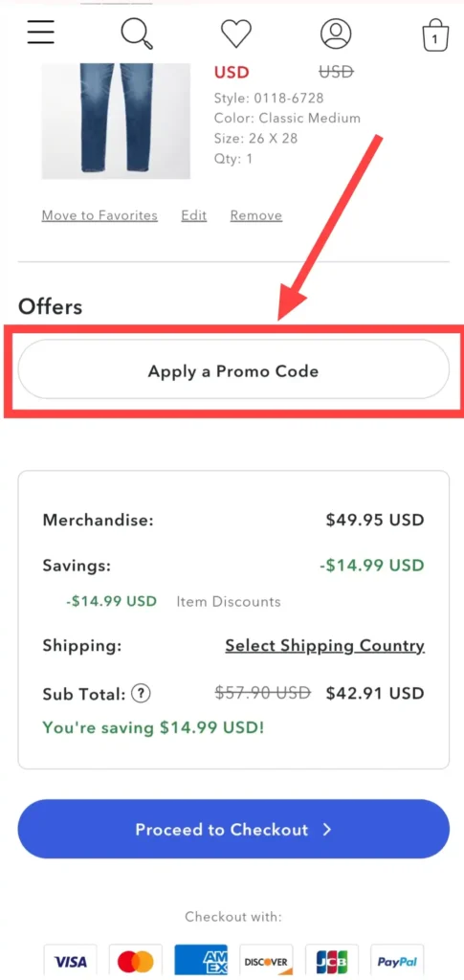Image resolution: width=464 pixels, height=980 pixels.
Task: Open the shopping bag icon
Action: [x=434, y=35]
